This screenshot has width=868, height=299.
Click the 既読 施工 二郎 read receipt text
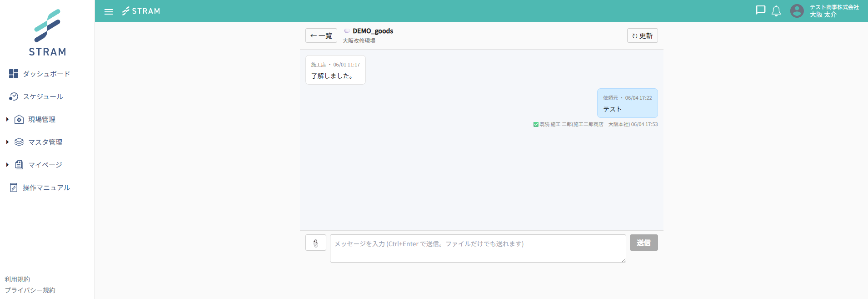599,124
